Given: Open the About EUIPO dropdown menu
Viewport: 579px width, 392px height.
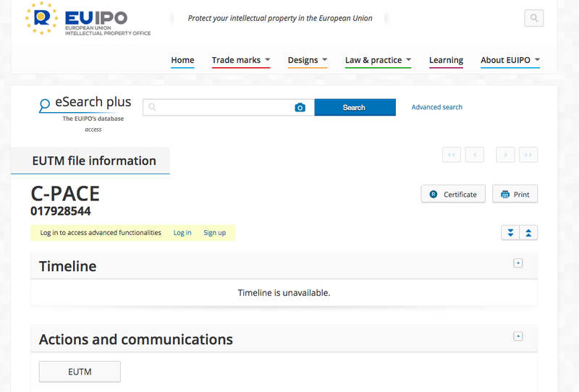Looking at the screenshot, I should 510,60.
